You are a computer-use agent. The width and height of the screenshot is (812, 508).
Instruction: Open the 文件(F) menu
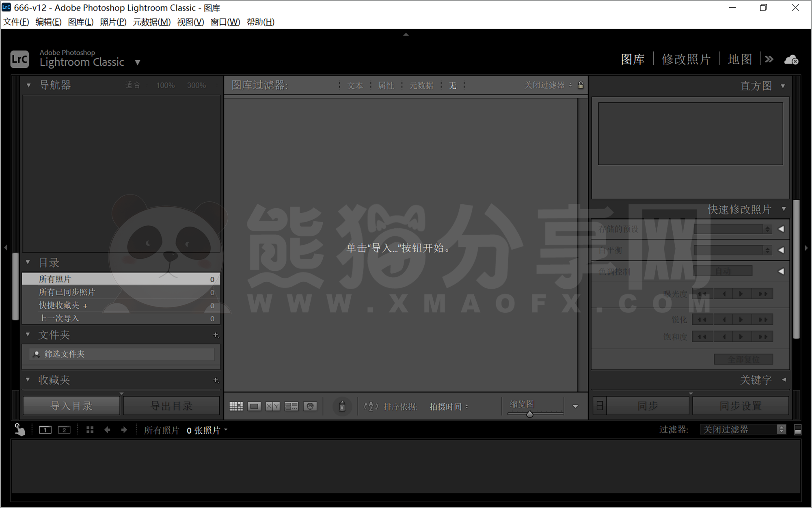(16, 22)
